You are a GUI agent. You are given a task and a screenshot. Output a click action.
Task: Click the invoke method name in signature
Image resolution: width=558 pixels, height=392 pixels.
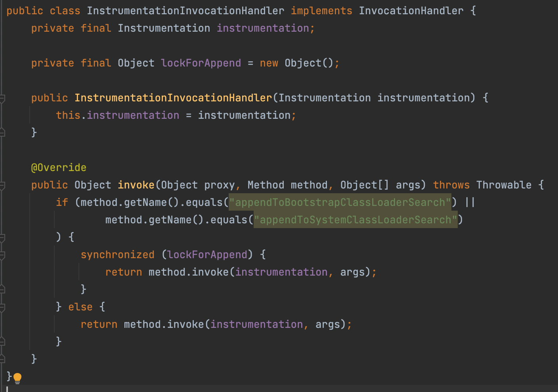136,185
